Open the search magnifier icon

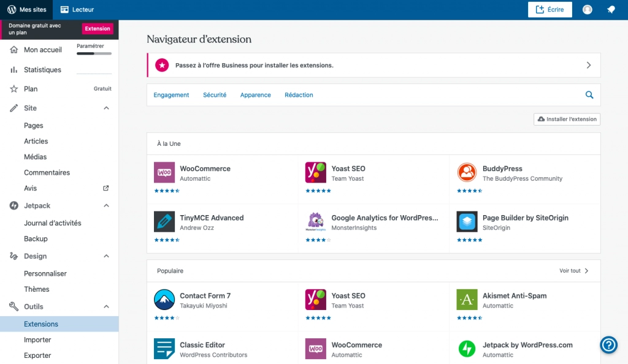tap(589, 95)
